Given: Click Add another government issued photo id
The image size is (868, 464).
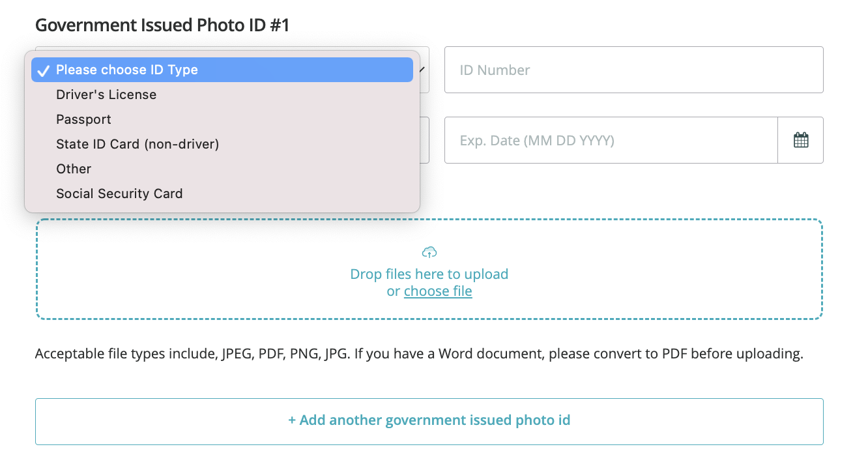Looking at the screenshot, I should tap(429, 420).
